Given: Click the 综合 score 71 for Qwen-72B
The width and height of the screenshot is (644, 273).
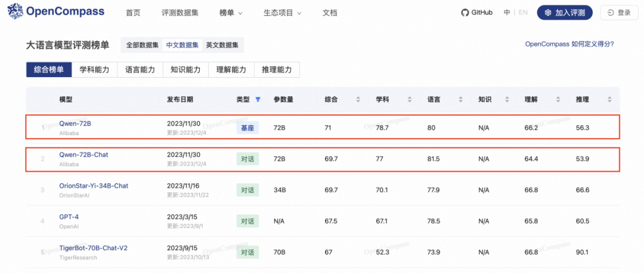Looking at the screenshot, I should pyautogui.click(x=328, y=128).
